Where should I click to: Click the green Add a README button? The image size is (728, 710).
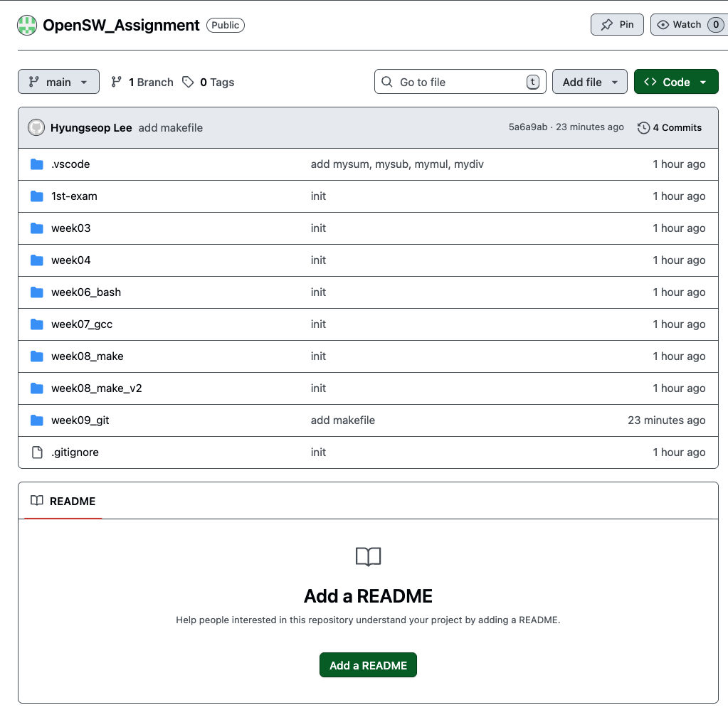[368, 665]
